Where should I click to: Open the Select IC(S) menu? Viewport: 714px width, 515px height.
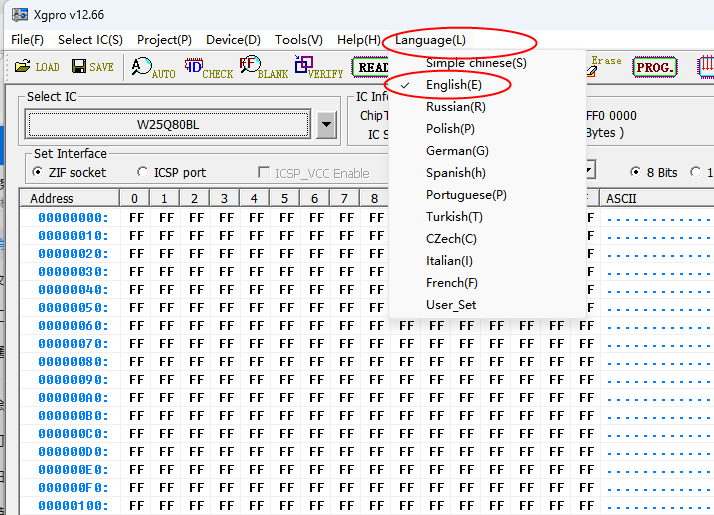point(90,40)
